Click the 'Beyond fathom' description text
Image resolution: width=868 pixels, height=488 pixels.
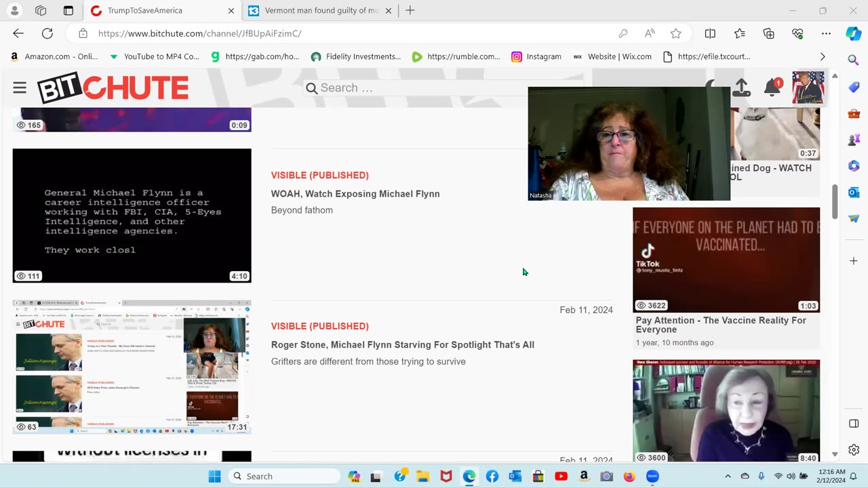(x=302, y=210)
